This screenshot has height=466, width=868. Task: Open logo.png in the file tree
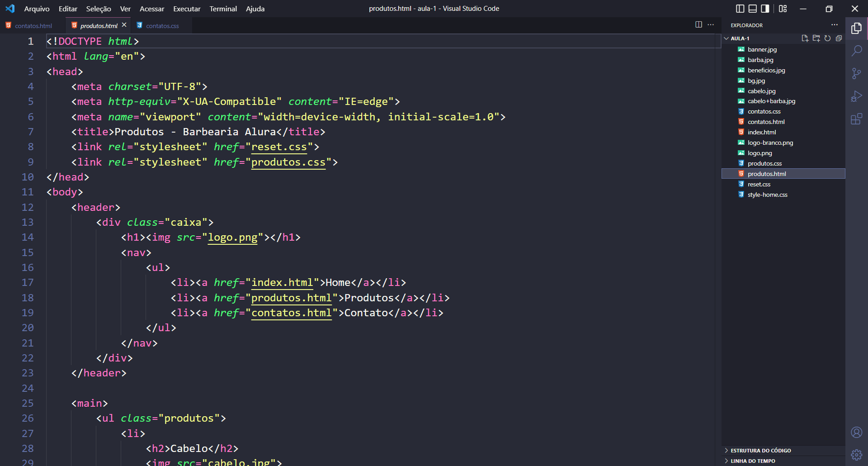click(x=783, y=153)
